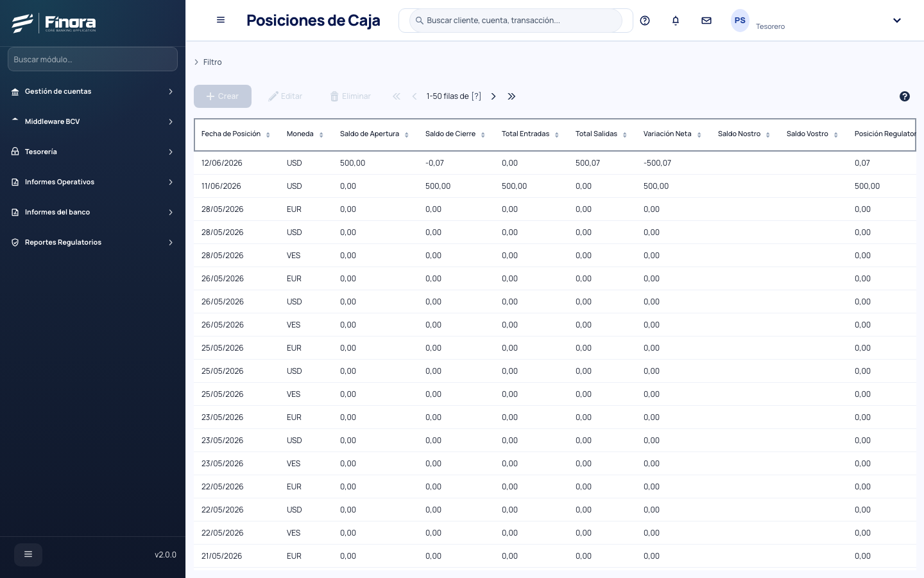The height and width of the screenshot is (578, 924).
Task: Expand Tesorería menu
Action: [x=92, y=152]
